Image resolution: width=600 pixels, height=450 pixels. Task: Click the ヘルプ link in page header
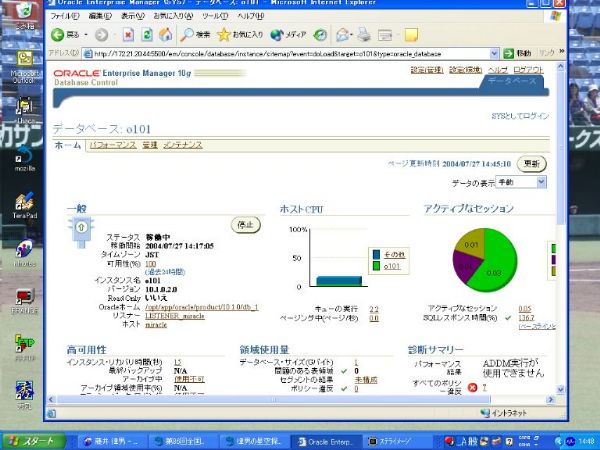point(498,70)
